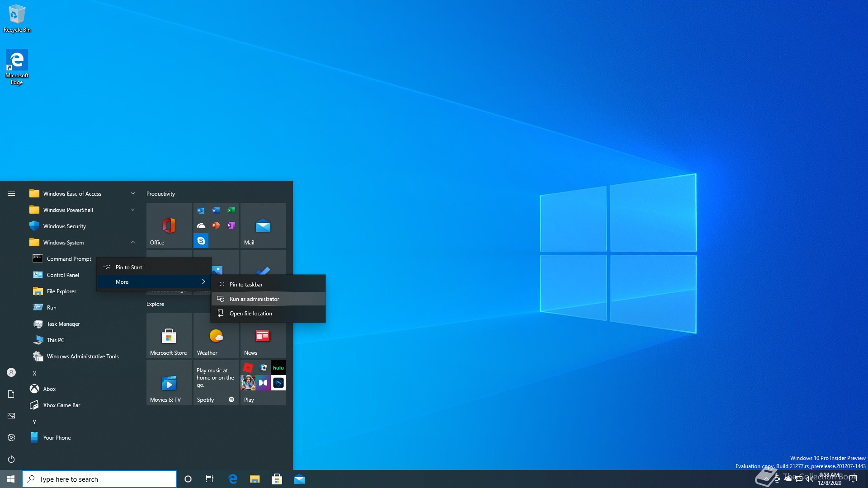
Task: Launch Command Prompt from app list
Action: (61, 258)
